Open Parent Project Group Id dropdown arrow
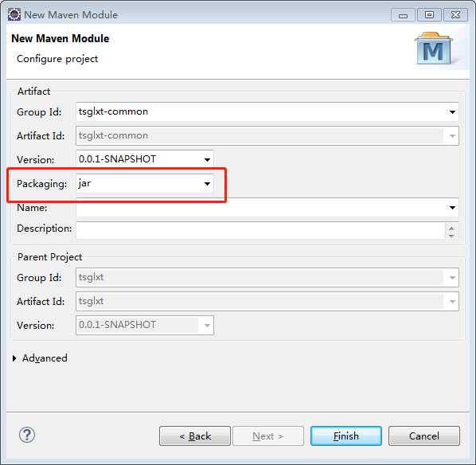Viewport: 476px width, 465px height. click(452, 277)
